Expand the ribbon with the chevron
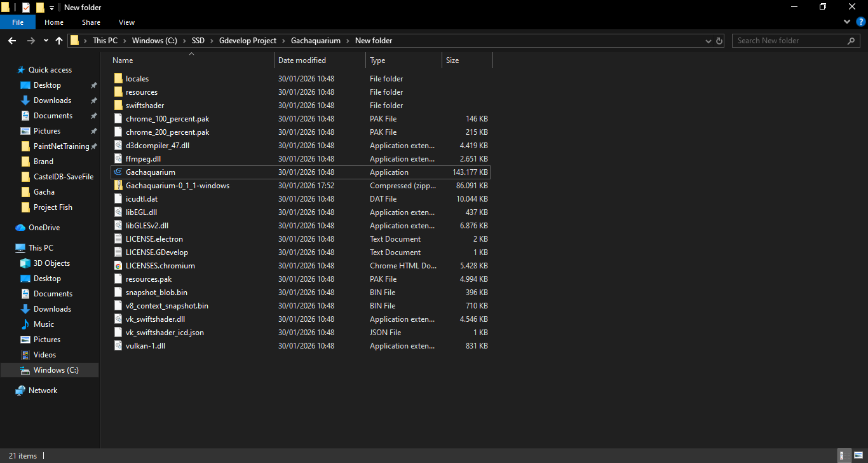 click(846, 22)
